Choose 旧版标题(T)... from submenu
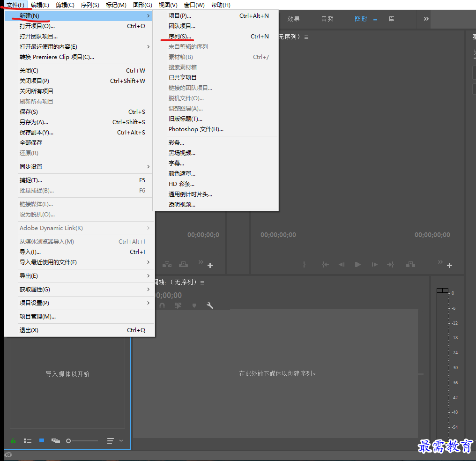Viewport: 476px width, 461px height. coord(216,119)
